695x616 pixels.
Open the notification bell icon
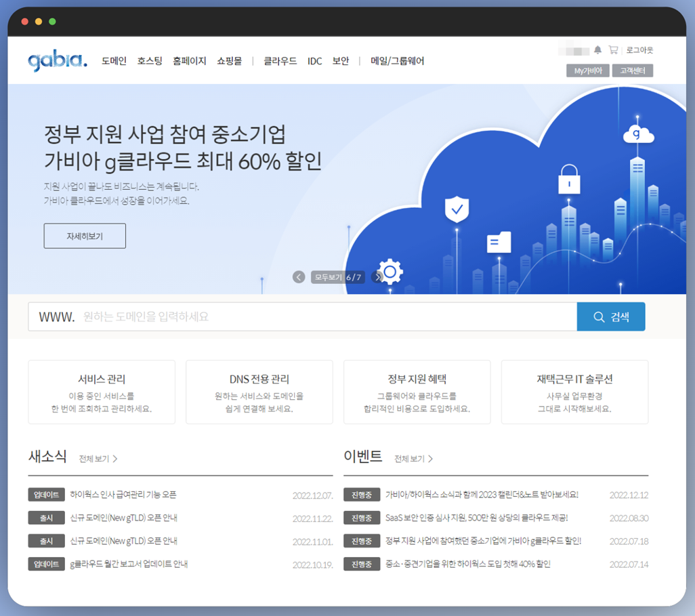[x=597, y=49]
